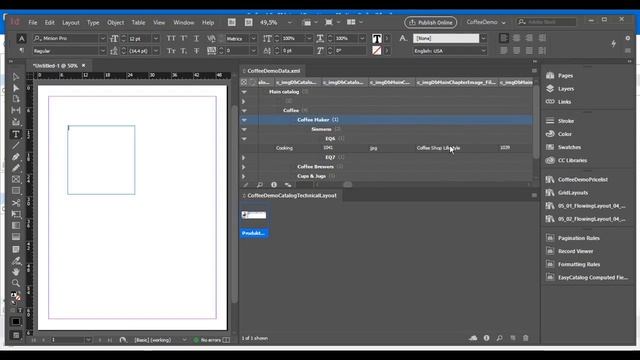Toggle All Caps formatting button

(171, 38)
